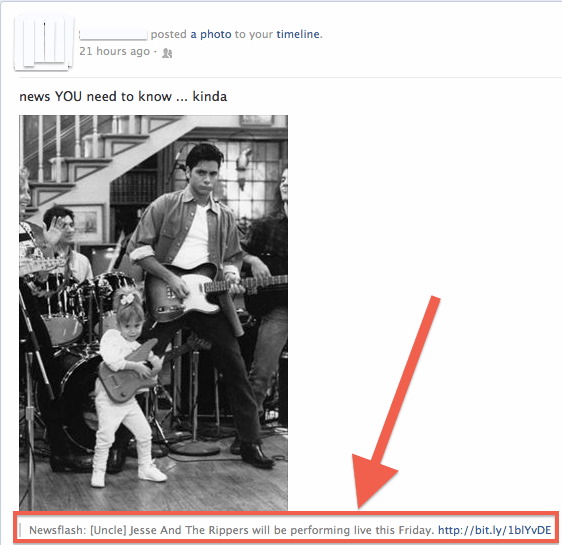Click the "to your" header text
Screen dimensions: 562x545
(254, 34)
